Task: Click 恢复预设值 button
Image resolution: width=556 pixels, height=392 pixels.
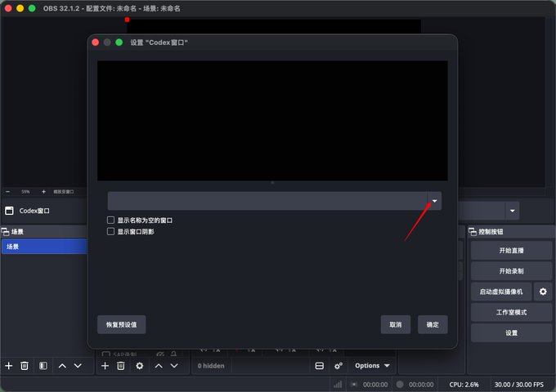Action: pyautogui.click(x=122, y=325)
